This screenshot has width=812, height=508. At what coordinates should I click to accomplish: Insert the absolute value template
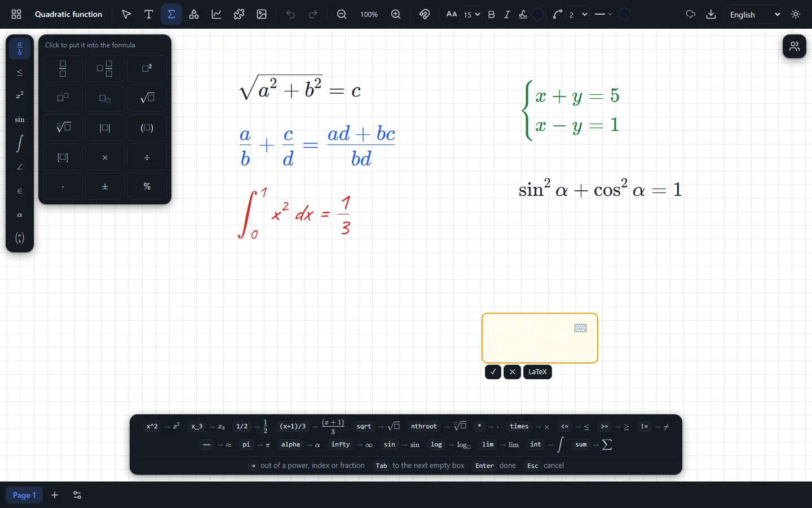click(105, 128)
